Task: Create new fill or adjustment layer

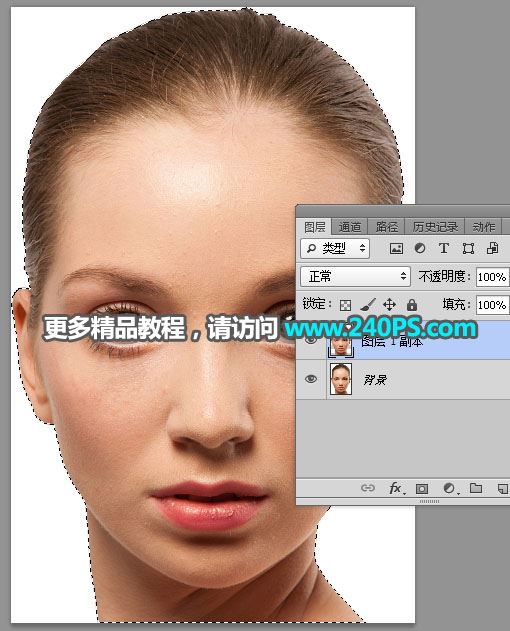Action: click(x=450, y=489)
